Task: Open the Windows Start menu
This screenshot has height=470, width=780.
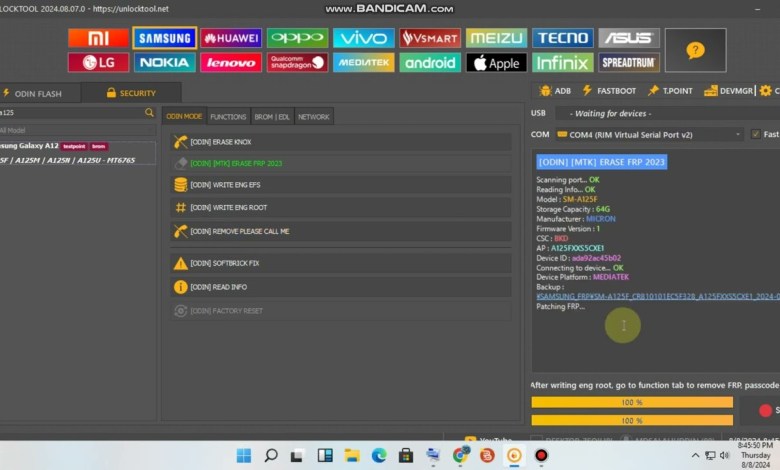Action: tap(244, 455)
